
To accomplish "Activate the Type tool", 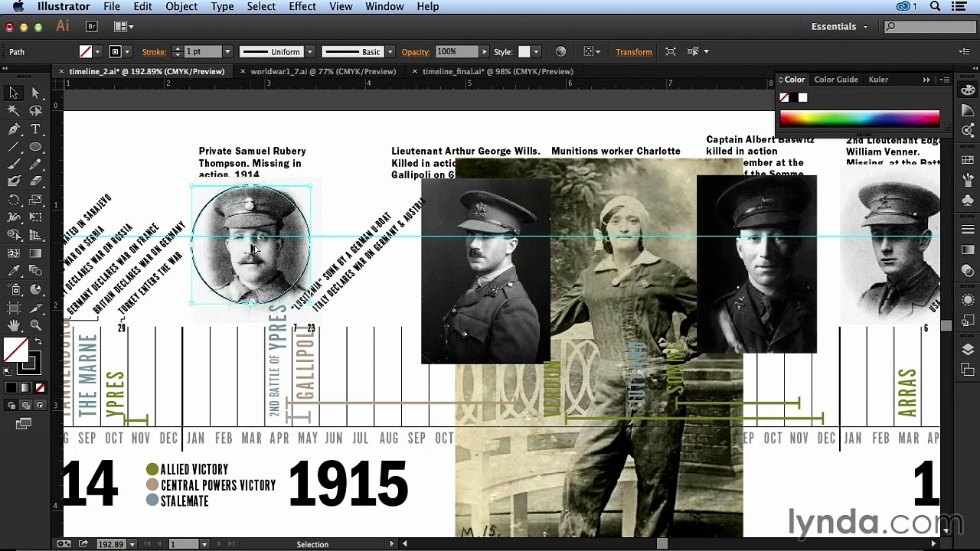I will [x=35, y=129].
